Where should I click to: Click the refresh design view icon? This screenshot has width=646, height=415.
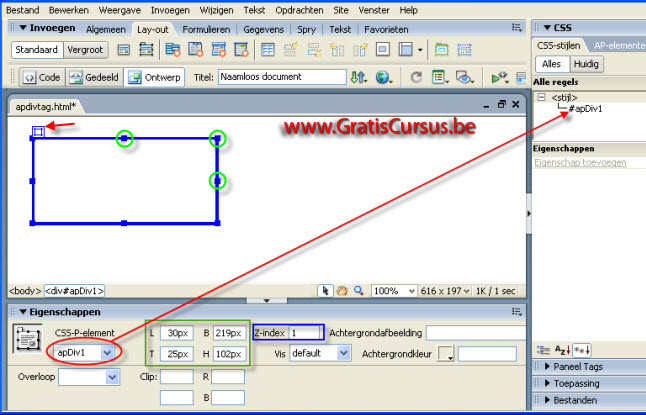point(416,77)
